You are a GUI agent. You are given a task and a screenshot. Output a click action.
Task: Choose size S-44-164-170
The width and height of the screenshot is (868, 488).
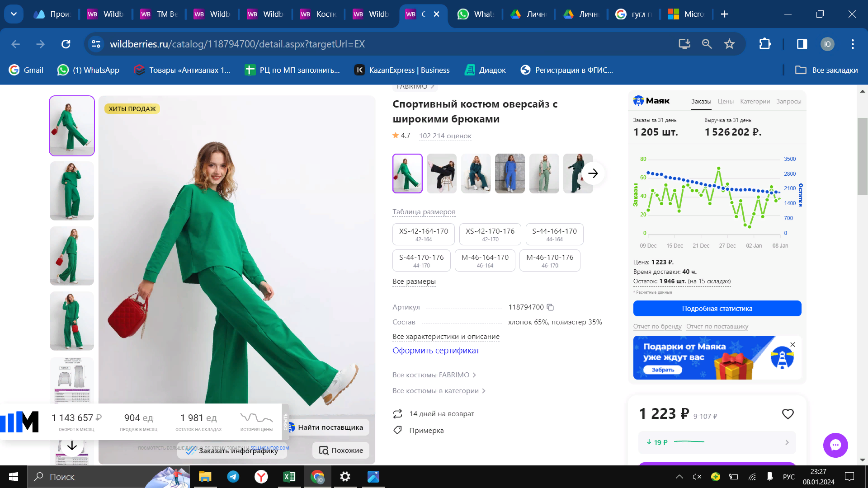coord(554,234)
